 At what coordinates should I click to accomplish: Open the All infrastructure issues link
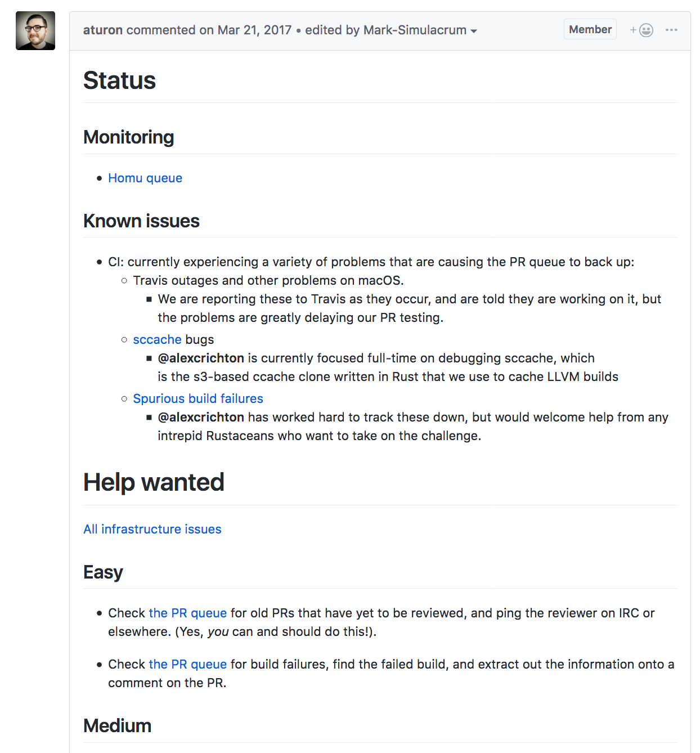click(152, 529)
